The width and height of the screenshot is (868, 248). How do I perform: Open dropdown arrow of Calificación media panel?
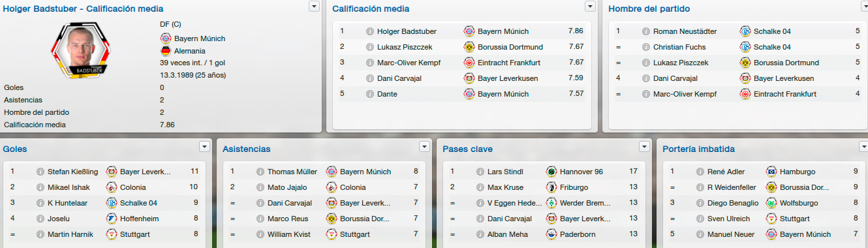click(x=590, y=6)
